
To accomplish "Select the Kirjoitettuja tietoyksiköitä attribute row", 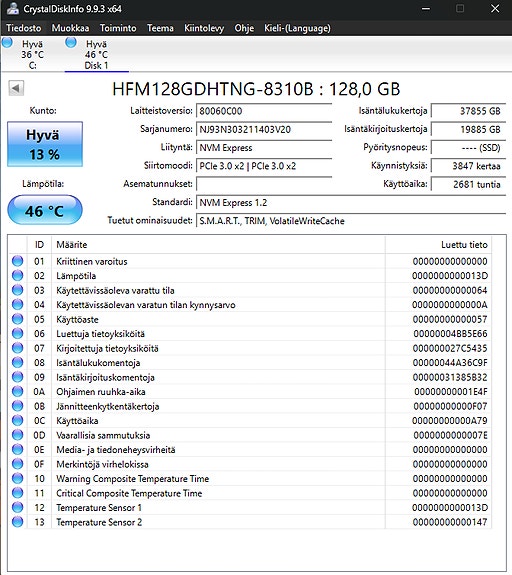I will (249, 348).
